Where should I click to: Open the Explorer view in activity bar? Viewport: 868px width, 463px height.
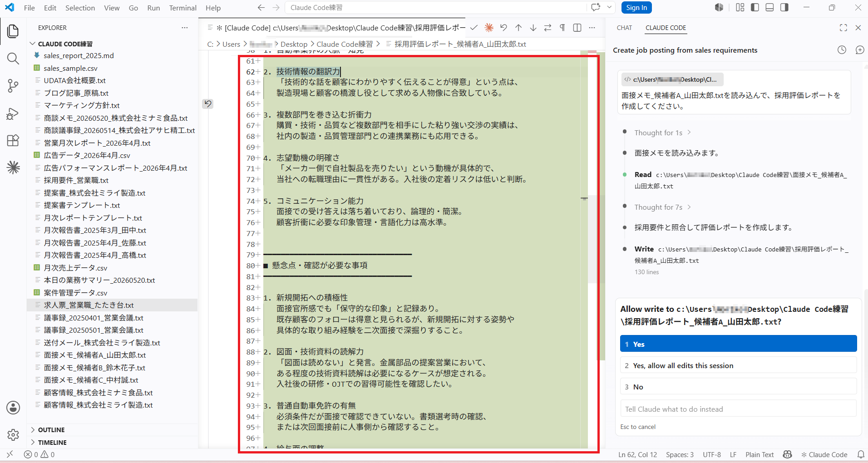click(13, 31)
